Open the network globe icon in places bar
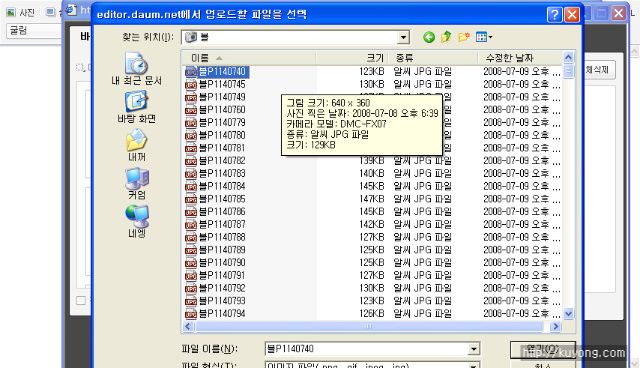This screenshot has width=640, height=368. point(136,222)
